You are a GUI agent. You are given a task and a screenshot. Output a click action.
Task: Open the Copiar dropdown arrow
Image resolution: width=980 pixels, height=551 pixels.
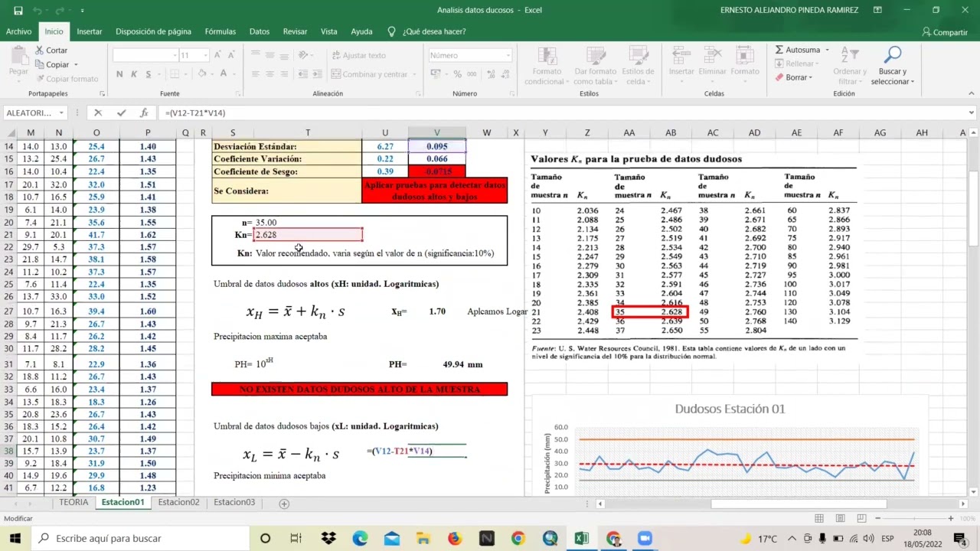tap(75, 65)
